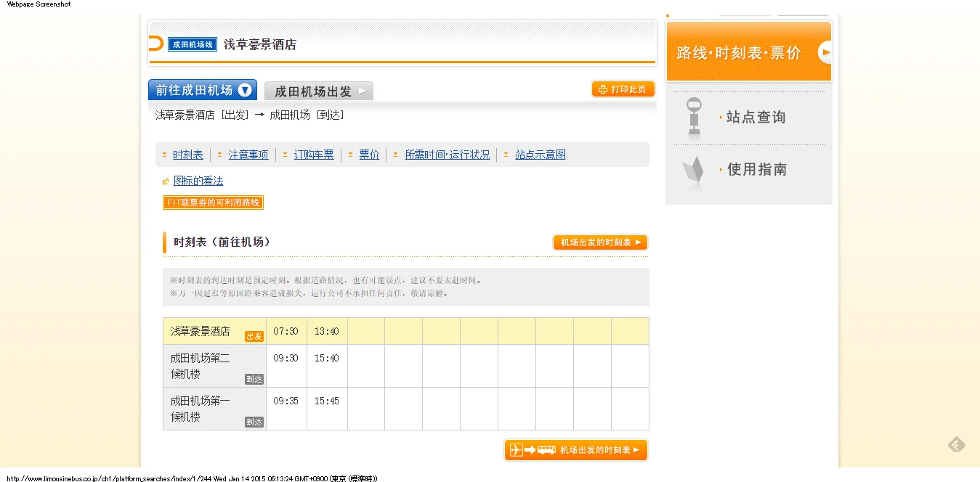This screenshot has height=482, width=980.
Task: Open the 注意事项 link
Action: coord(248,154)
